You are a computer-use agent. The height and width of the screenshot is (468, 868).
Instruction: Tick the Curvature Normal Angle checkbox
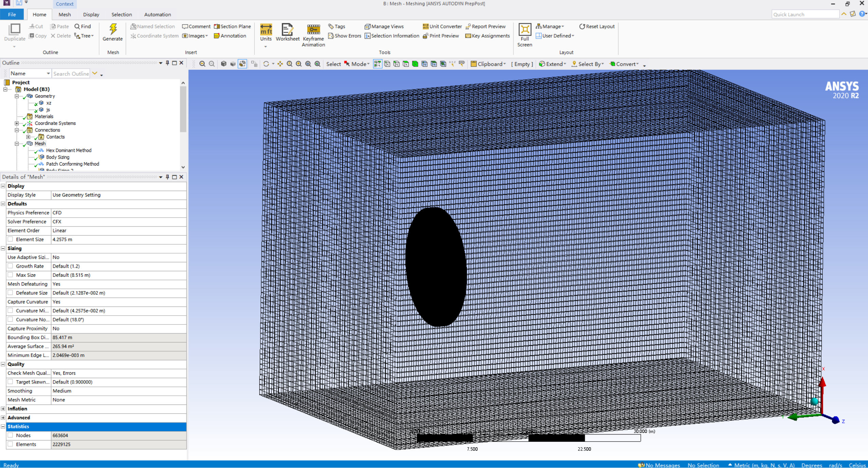tap(11, 319)
